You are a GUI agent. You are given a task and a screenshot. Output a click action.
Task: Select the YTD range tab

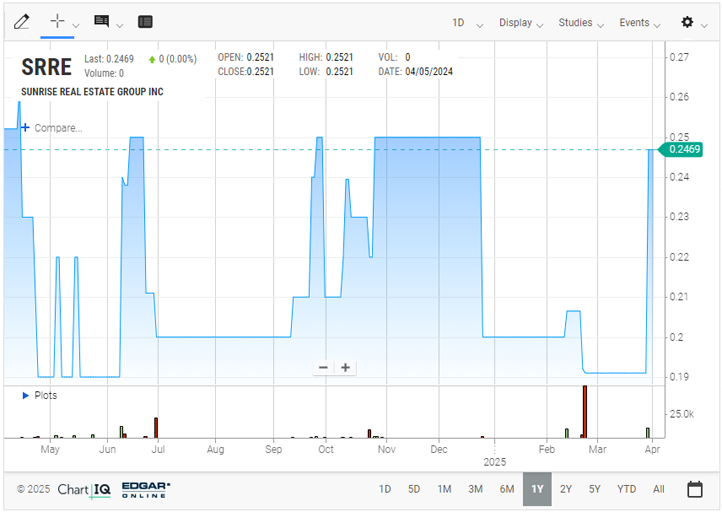(627, 489)
